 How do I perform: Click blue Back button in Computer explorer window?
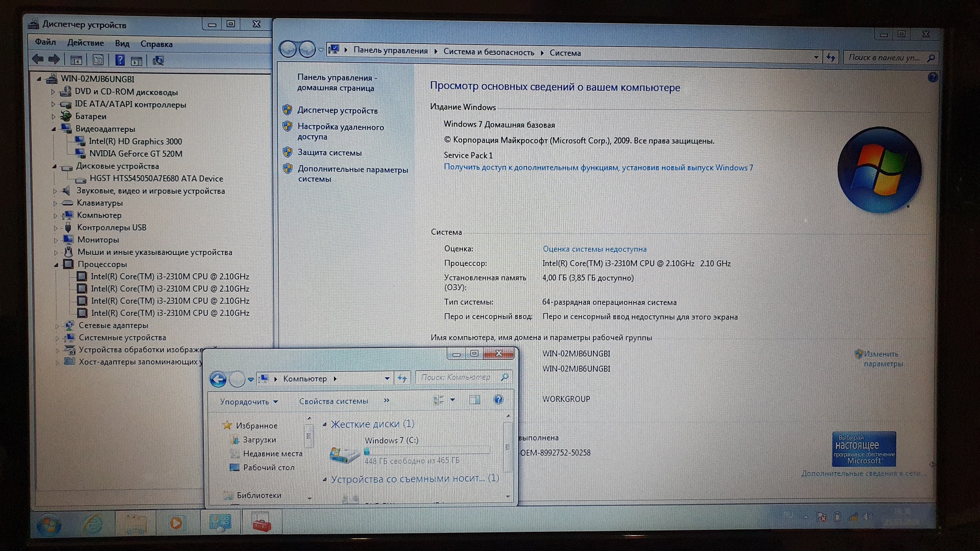[218, 379]
